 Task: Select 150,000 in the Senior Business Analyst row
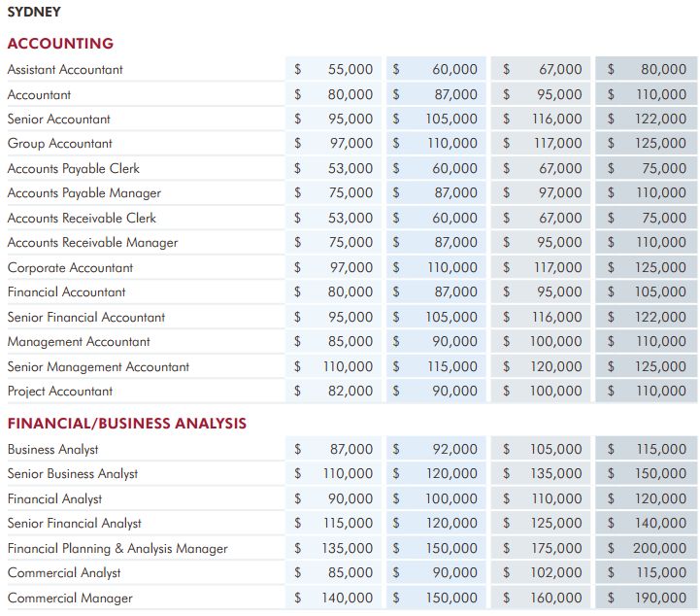pos(661,474)
